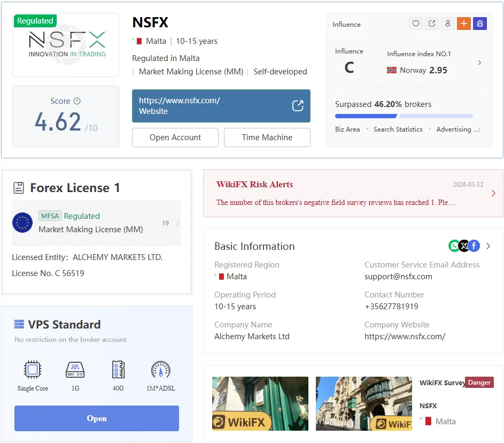Image resolution: width=504 pixels, height=443 pixels.
Task: Click the VPS Standard server icon
Action: [x=19, y=324]
